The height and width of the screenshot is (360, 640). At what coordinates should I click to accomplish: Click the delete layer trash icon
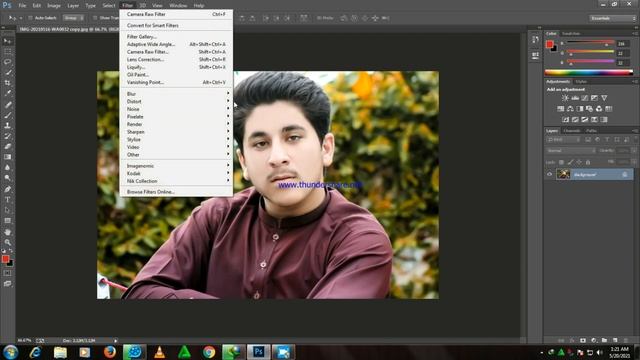click(626, 340)
